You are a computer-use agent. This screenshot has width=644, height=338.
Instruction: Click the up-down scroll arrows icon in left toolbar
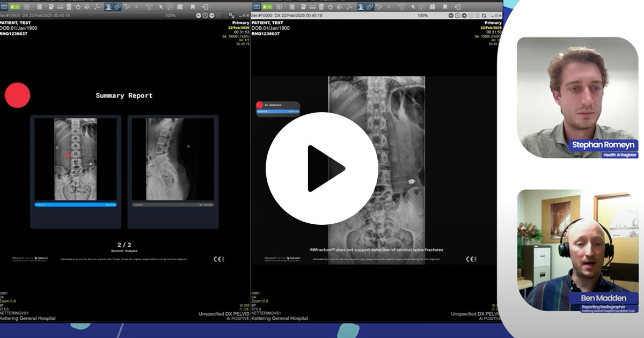137,7
